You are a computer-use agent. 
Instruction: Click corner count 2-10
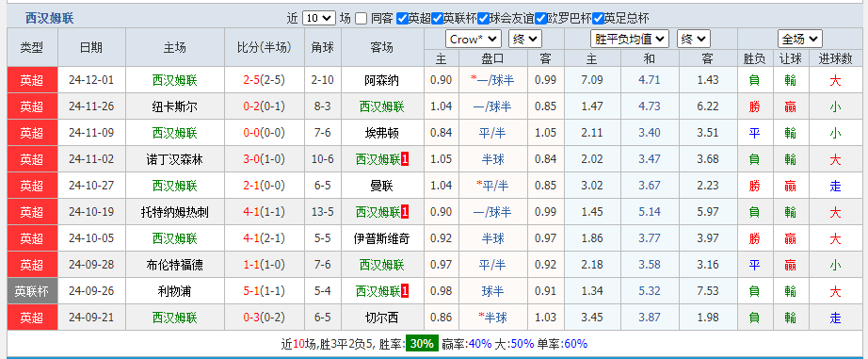pyautogui.click(x=323, y=80)
